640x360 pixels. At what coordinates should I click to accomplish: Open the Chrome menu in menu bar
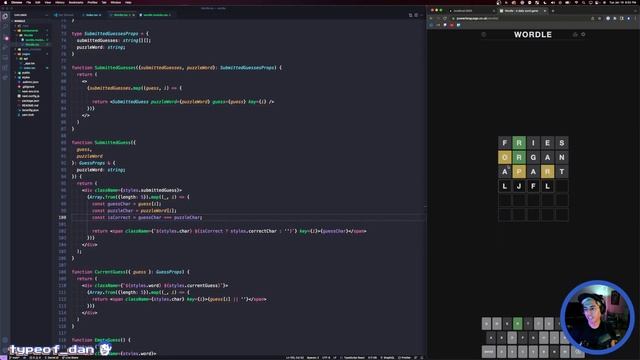[x=16, y=2]
